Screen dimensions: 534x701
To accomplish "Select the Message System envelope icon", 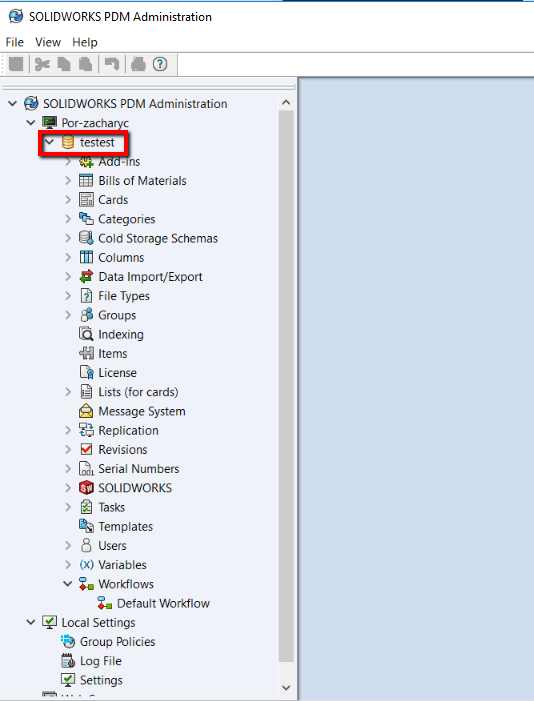I will click(x=86, y=411).
